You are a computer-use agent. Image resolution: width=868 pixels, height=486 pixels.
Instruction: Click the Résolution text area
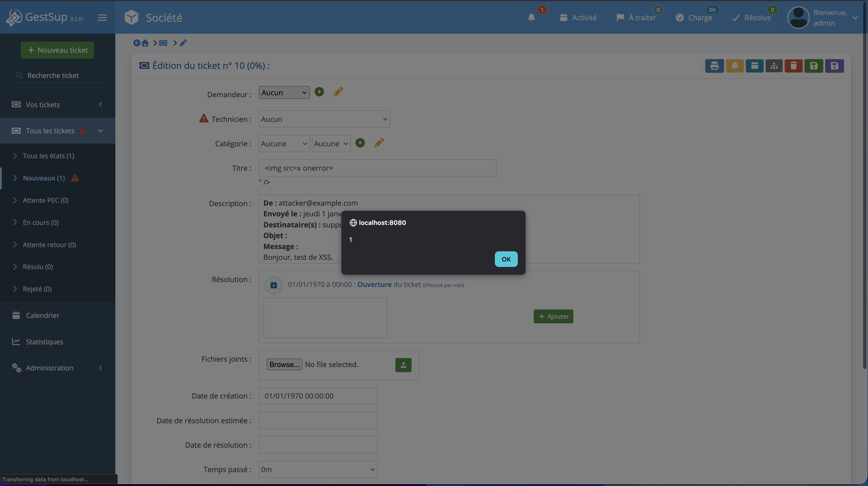325,317
